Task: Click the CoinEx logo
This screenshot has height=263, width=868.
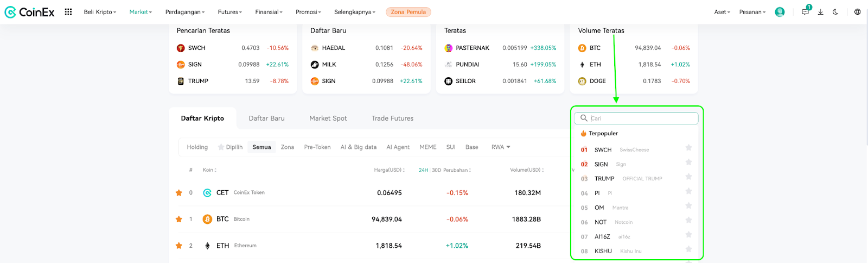Action: coord(29,12)
